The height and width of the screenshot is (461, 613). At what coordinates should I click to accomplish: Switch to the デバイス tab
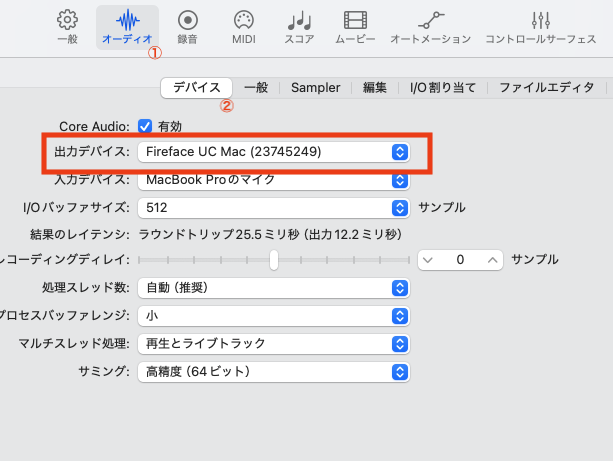(197, 88)
